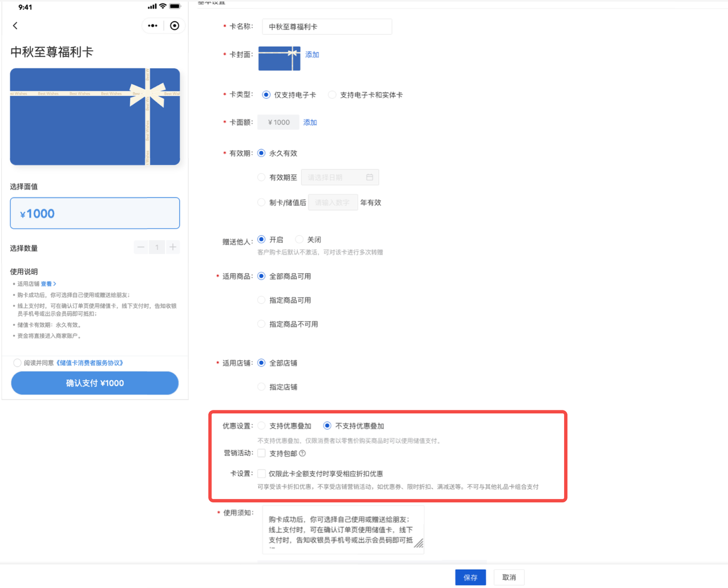728x588 pixels.
Task: Select 全部店铺 for applicable stores
Action: click(x=262, y=363)
